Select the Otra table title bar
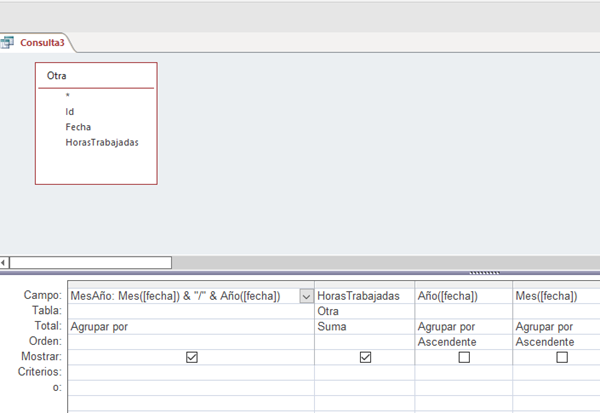Screen dimensions: 600x413 pos(96,76)
